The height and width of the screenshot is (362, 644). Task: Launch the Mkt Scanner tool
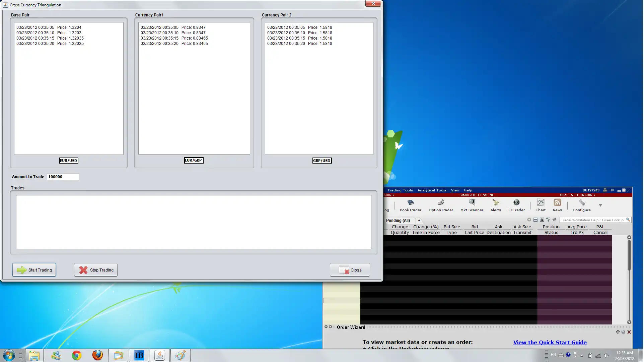coord(472,204)
